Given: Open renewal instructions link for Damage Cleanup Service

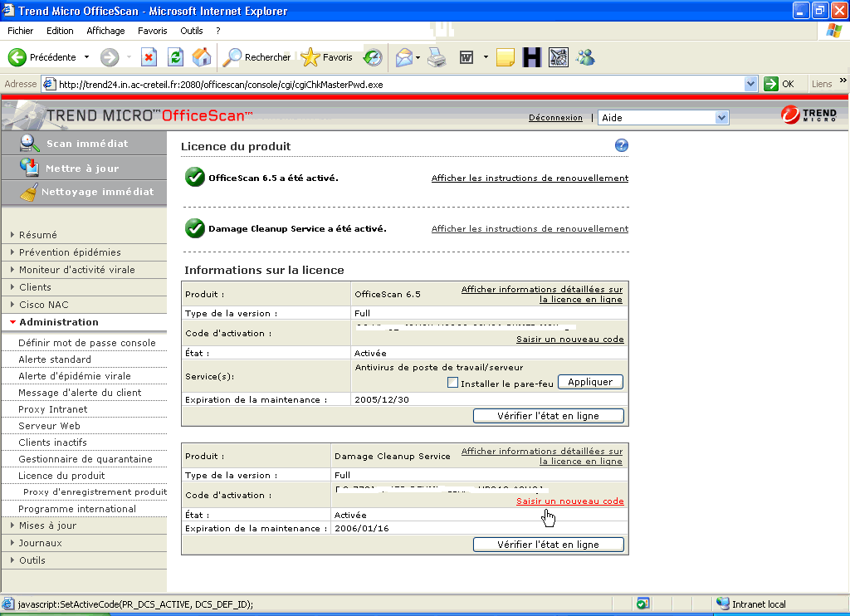Looking at the screenshot, I should [530, 229].
